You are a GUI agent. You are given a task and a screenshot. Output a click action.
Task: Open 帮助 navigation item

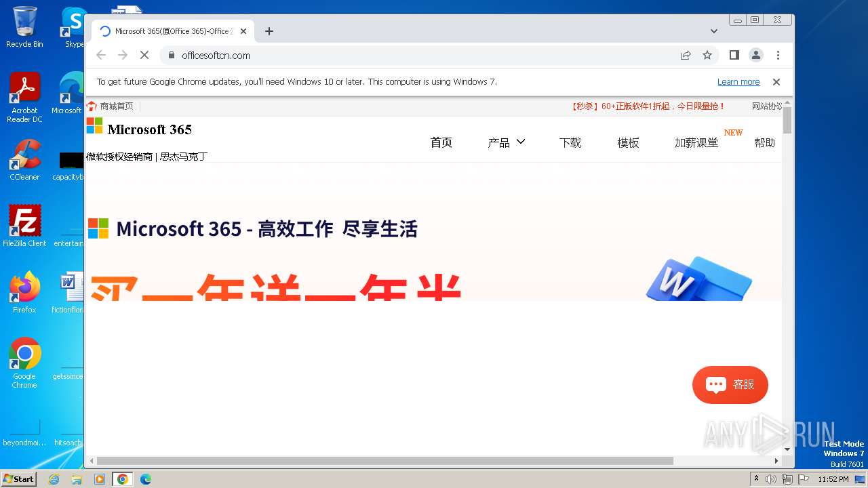coord(764,142)
